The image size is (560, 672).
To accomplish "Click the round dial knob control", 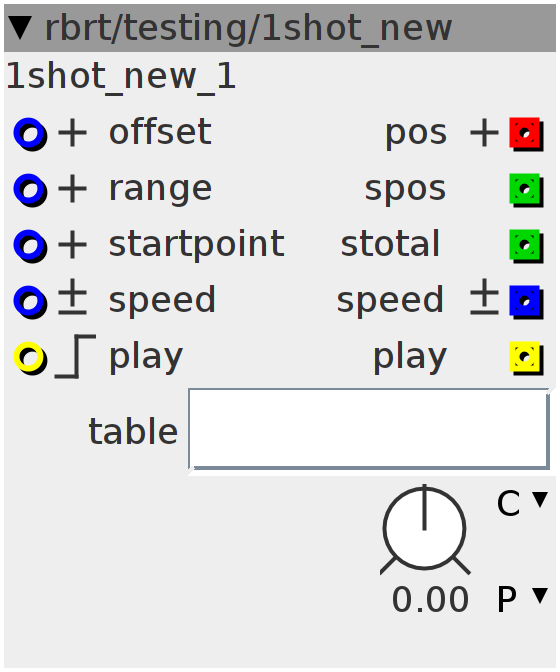I will pos(424,529).
